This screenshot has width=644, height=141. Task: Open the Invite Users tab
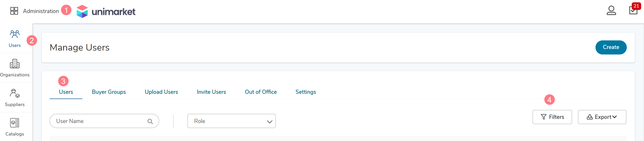(211, 92)
